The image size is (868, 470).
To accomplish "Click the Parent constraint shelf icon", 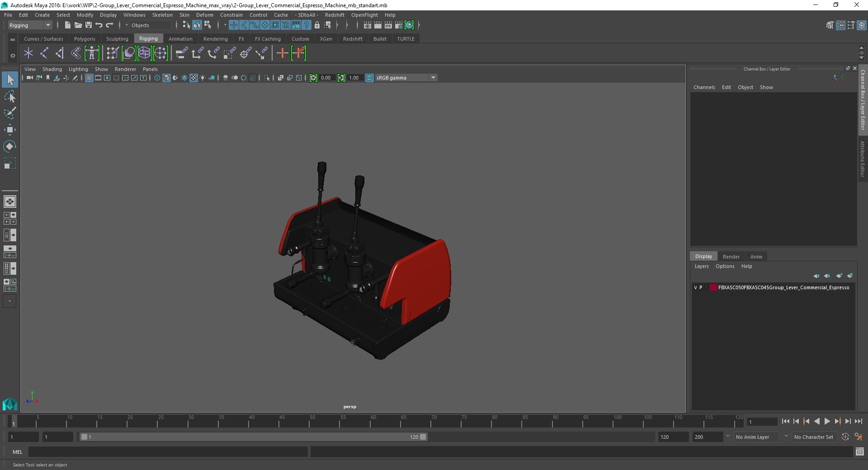I will click(181, 53).
